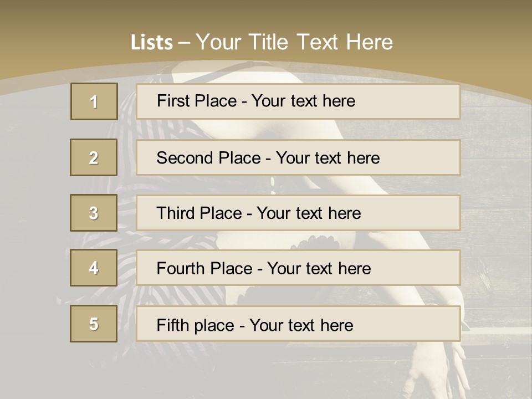Click the bold word Lists in title
Screen dimensions: 532x399
152,42
